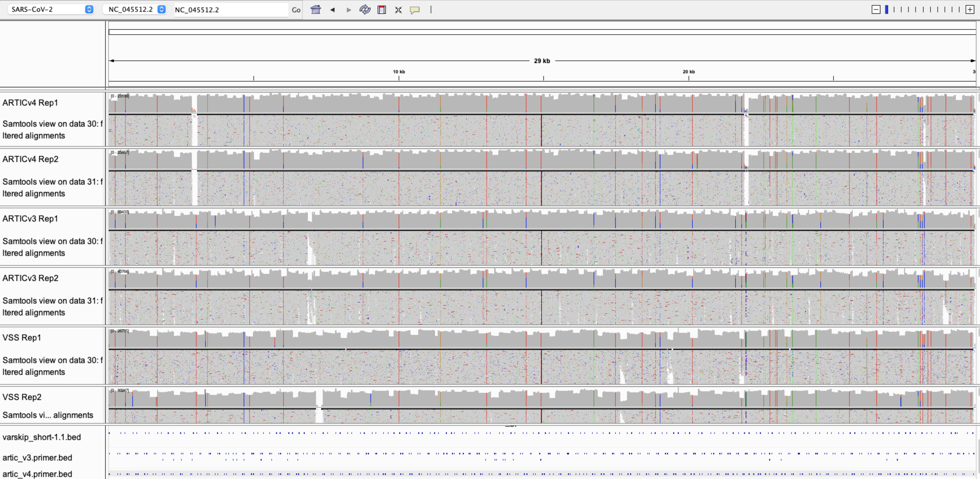Go back with the left arrow icon
The height and width of the screenshot is (479, 980).
click(x=332, y=10)
